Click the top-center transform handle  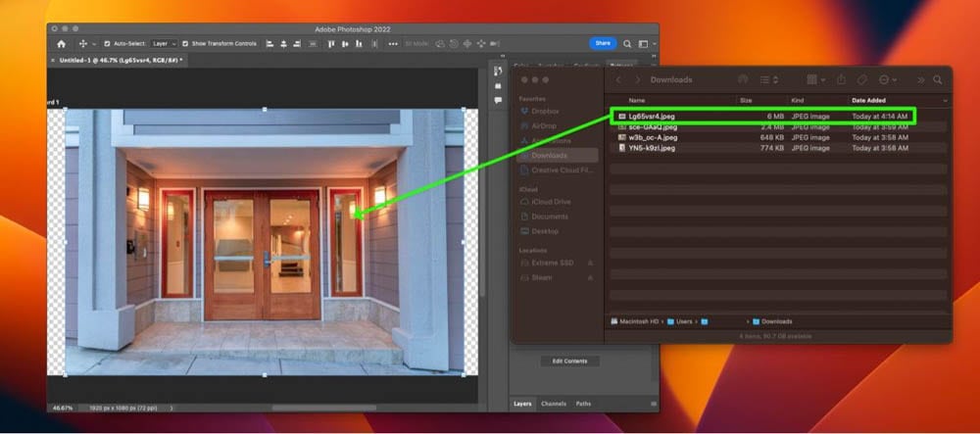265,110
